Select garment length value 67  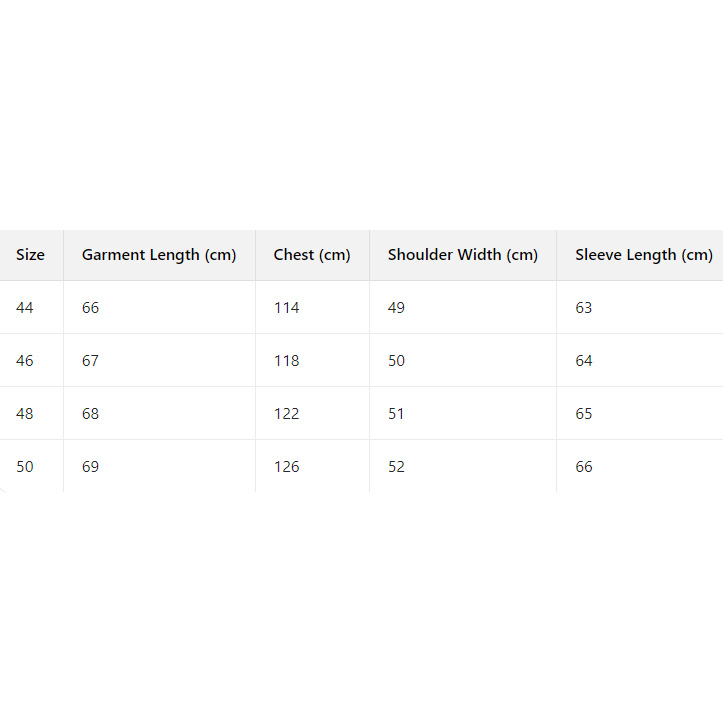[91, 361]
